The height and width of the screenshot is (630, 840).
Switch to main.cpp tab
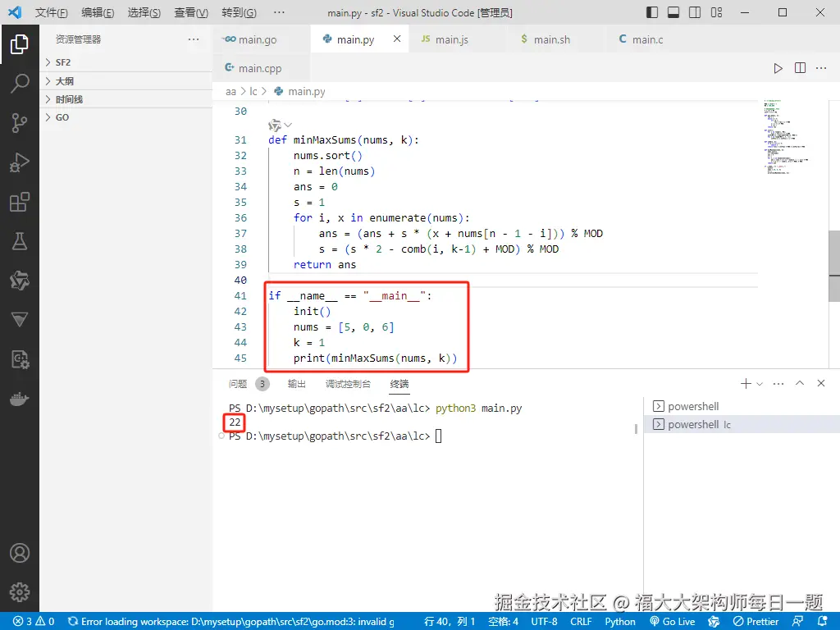(262, 68)
